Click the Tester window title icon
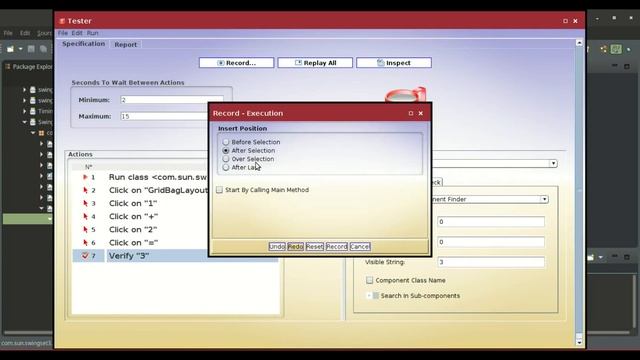This screenshot has height=360, width=640. tap(62, 21)
